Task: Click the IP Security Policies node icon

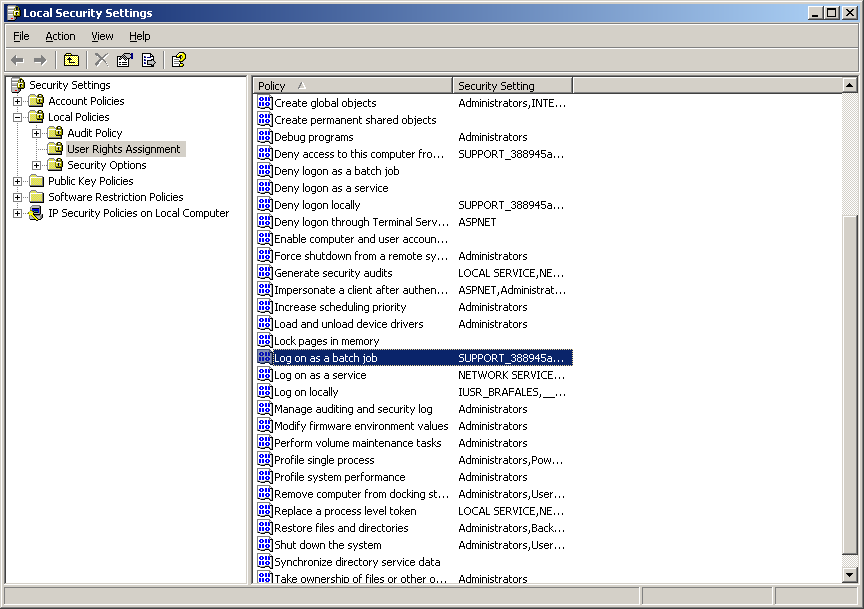Action: [37, 213]
